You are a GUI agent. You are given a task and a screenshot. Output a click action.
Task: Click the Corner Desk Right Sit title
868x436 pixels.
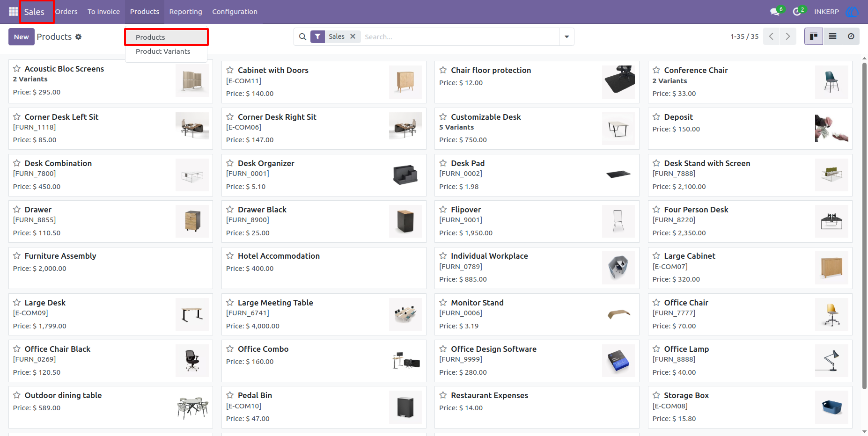(277, 117)
